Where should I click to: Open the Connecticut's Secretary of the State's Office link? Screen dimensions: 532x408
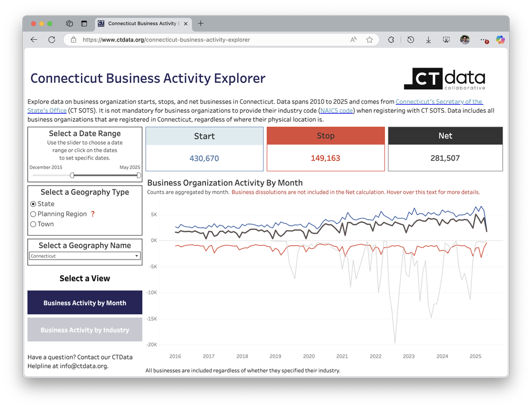(439, 101)
